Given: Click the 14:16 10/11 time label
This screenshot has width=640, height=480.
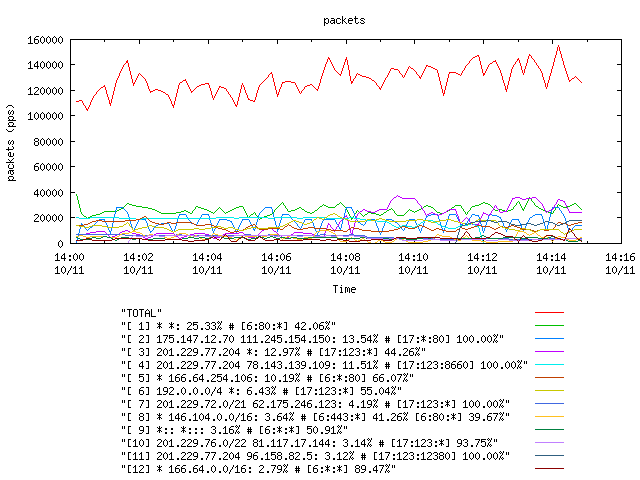Looking at the screenshot, I should click(620, 264).
